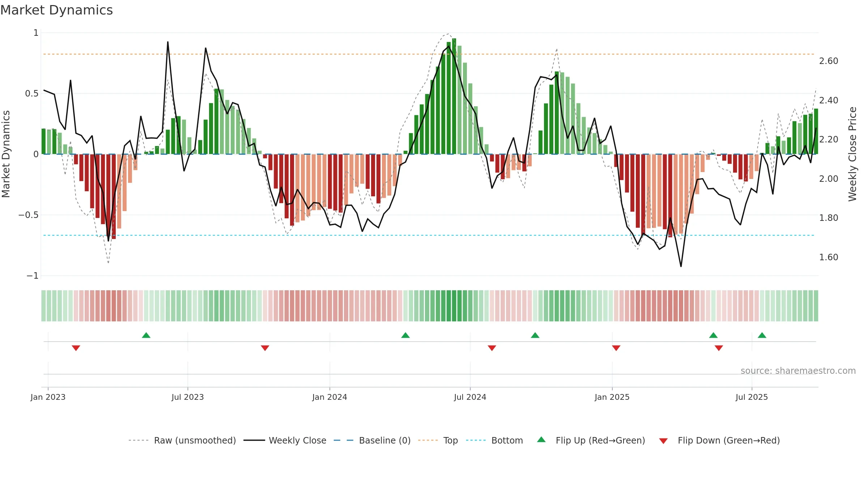
Task: Click the 2.40 right axis tick label
Action: pos(829,100)
